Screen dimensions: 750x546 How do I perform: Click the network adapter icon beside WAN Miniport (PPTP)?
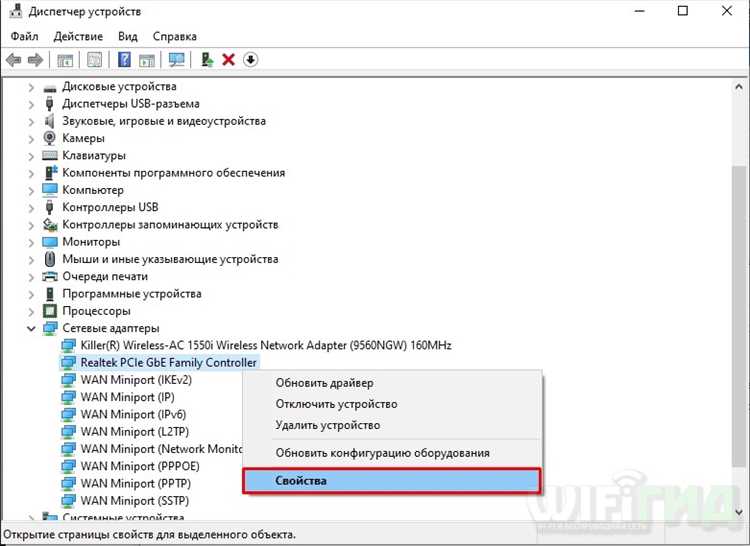point(68,483)
